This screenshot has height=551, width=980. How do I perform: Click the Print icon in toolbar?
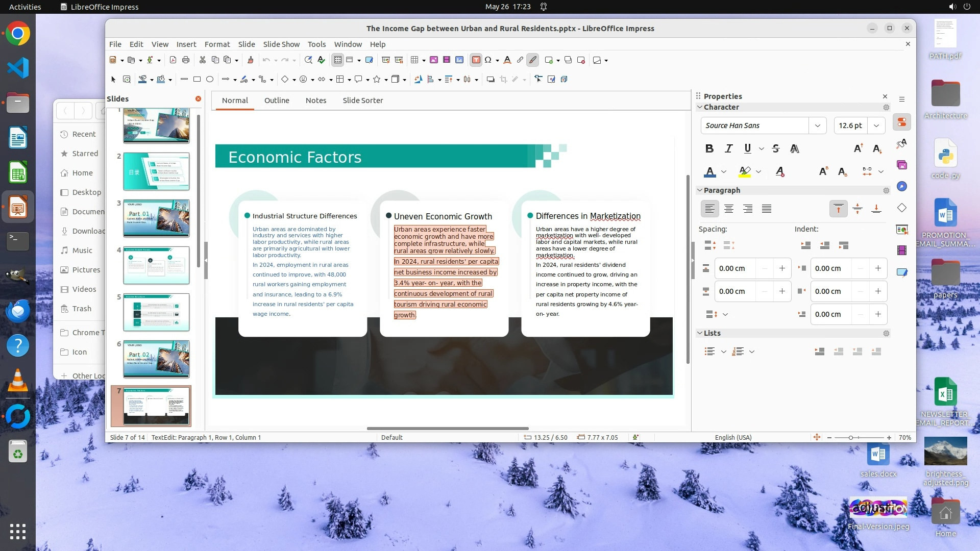coord(186,60)
